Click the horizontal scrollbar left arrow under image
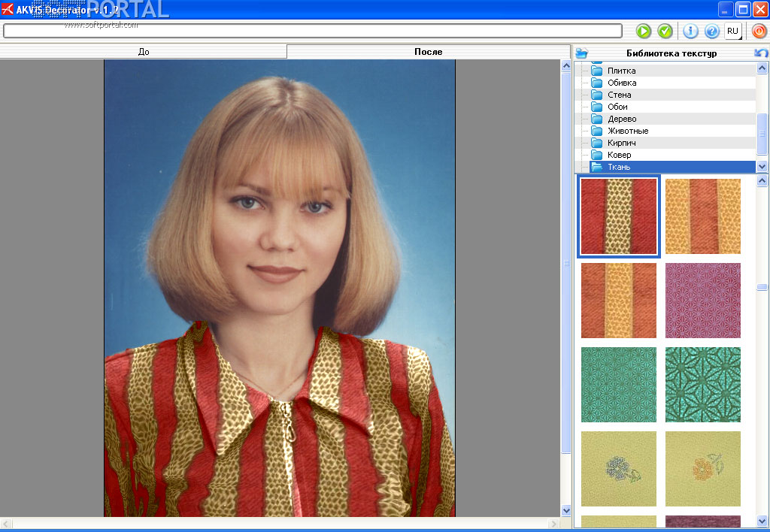 tap(6, 524)
